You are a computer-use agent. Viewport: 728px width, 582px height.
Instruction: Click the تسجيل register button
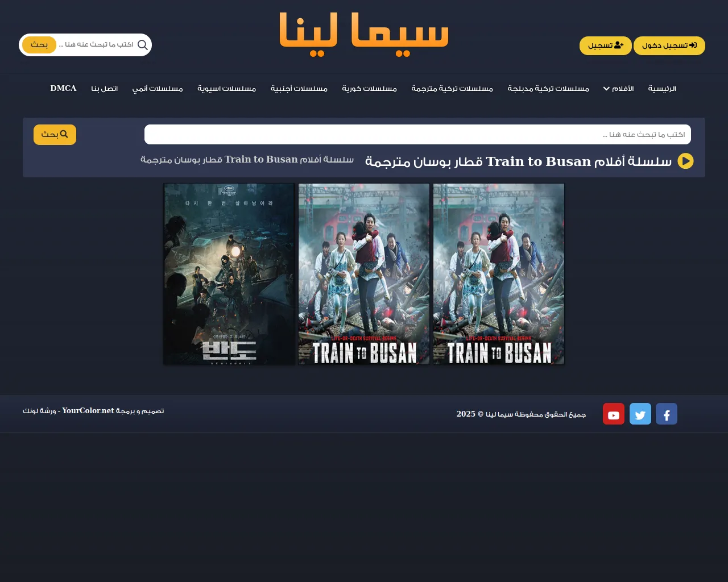click(606, 45)
